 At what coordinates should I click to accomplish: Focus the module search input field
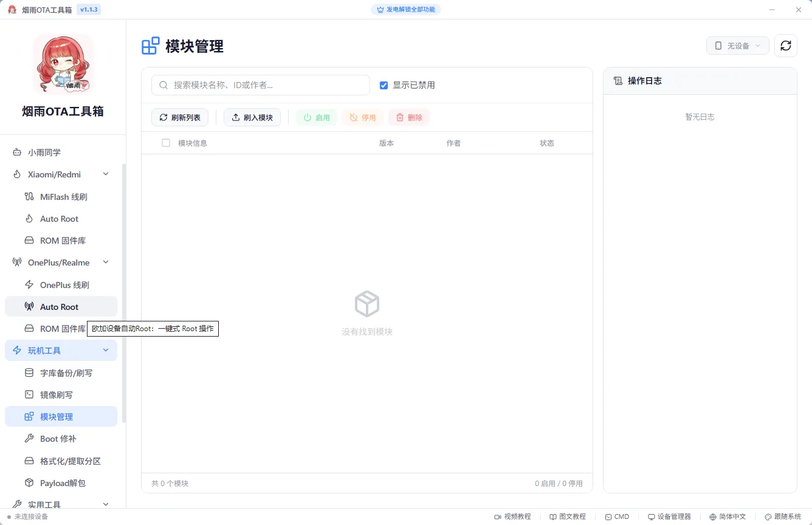tap(261, 85)
